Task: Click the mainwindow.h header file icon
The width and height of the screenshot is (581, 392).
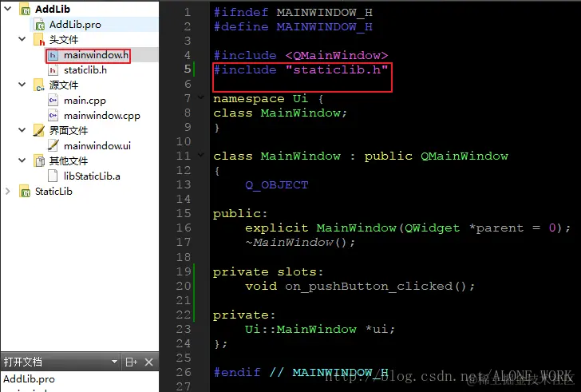Action: click(x=53, y=55)
